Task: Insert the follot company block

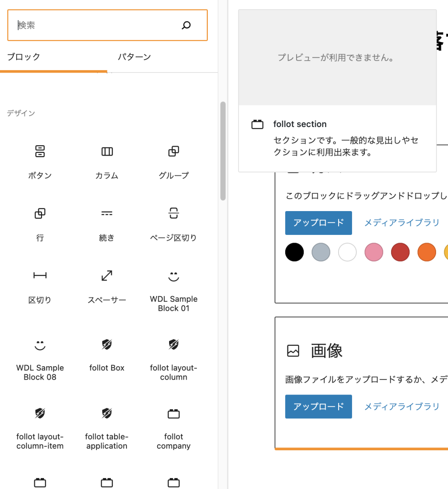Action: pos(173,428)
